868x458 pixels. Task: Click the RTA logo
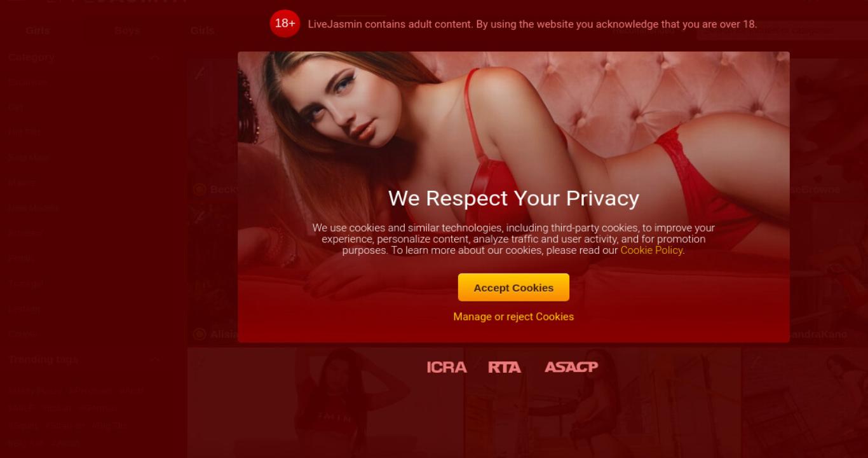pos(505,367)
